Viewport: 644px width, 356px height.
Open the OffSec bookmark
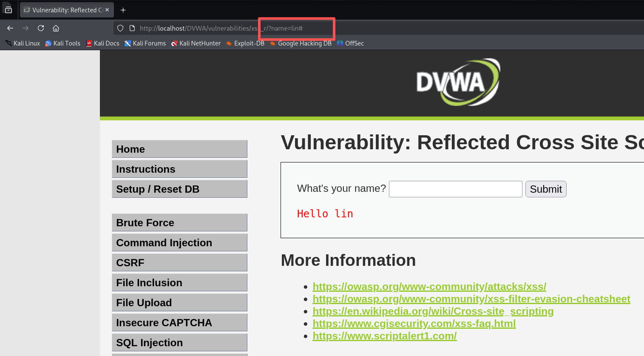pyautogui.click(x=350, y=43)
